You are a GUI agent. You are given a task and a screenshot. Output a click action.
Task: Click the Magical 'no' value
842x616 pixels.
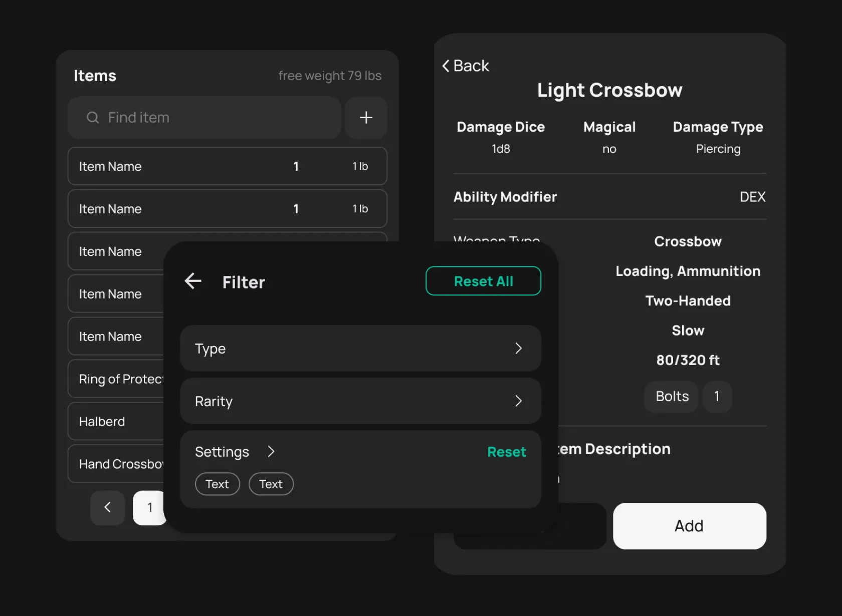pyautogui.click(x=609, y=149)
